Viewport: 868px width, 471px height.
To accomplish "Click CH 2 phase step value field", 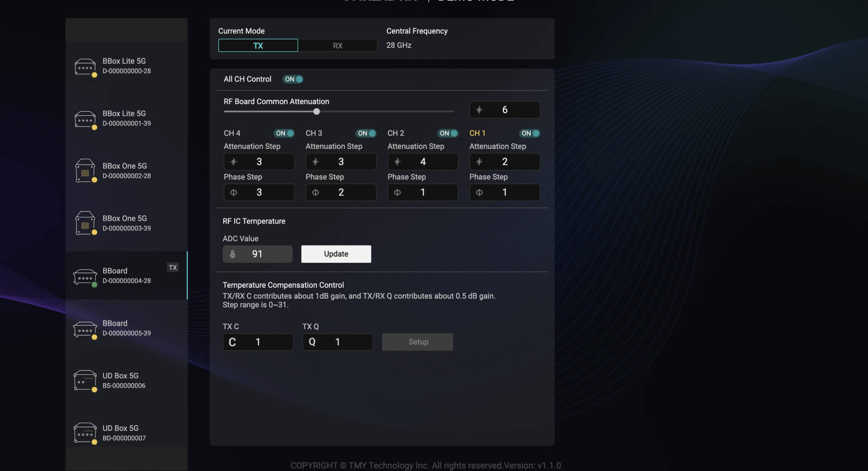I will pos(423,192).
